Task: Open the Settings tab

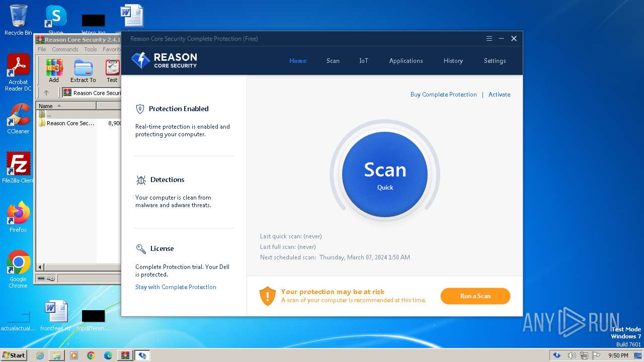Action: point(495,61)
